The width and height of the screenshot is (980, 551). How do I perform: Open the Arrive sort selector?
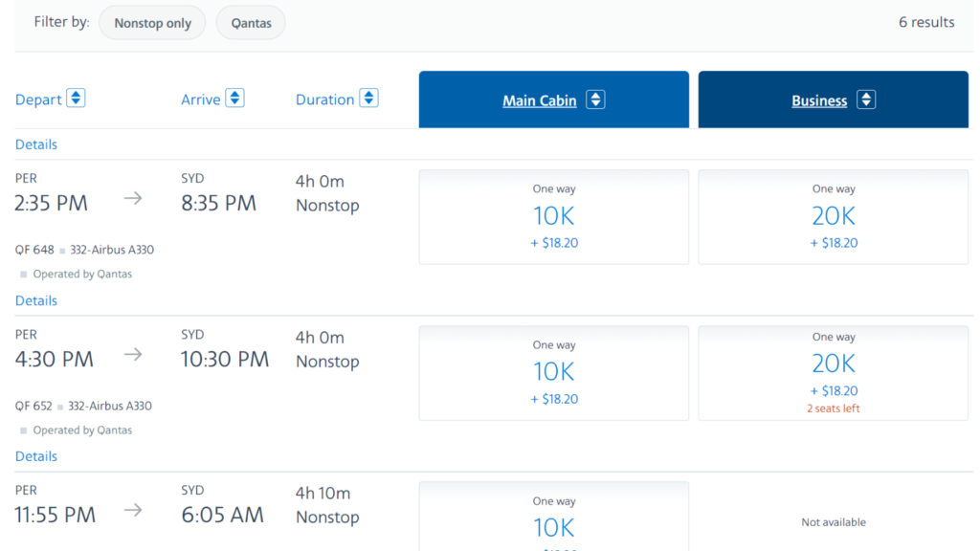pyautogui.click(x=235, y=98)
